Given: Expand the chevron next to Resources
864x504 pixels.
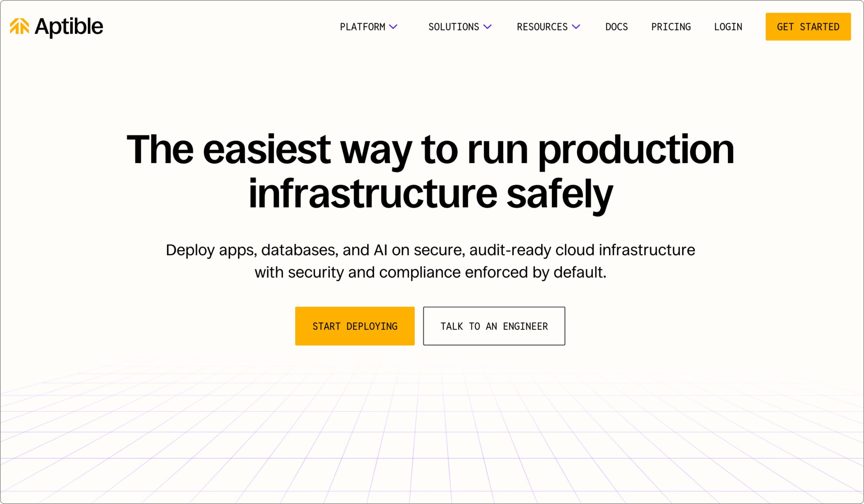Looking at the screenshot, I should 576,27.
